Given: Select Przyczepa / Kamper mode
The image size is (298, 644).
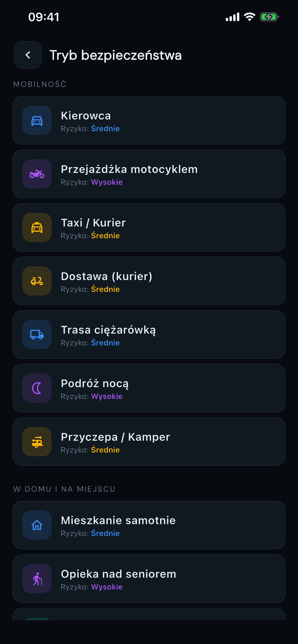Looking at the screenshot, I should (x=149, y=441).
